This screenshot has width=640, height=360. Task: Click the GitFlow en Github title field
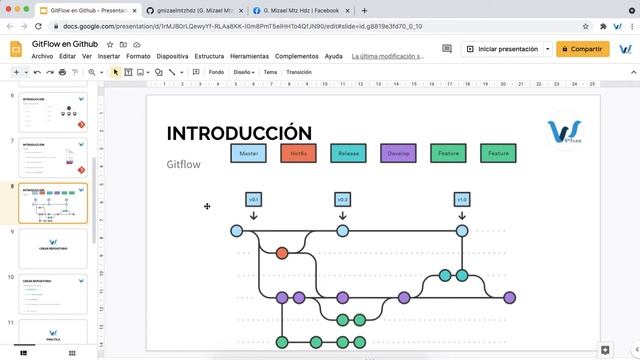(65, 44)
